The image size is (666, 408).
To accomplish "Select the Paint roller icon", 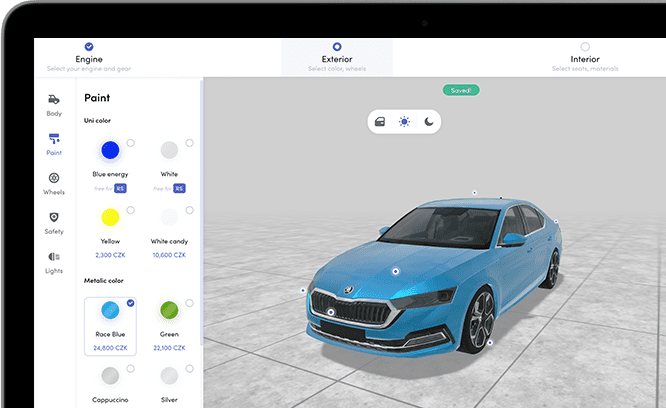I will click(x=54, y=138).
